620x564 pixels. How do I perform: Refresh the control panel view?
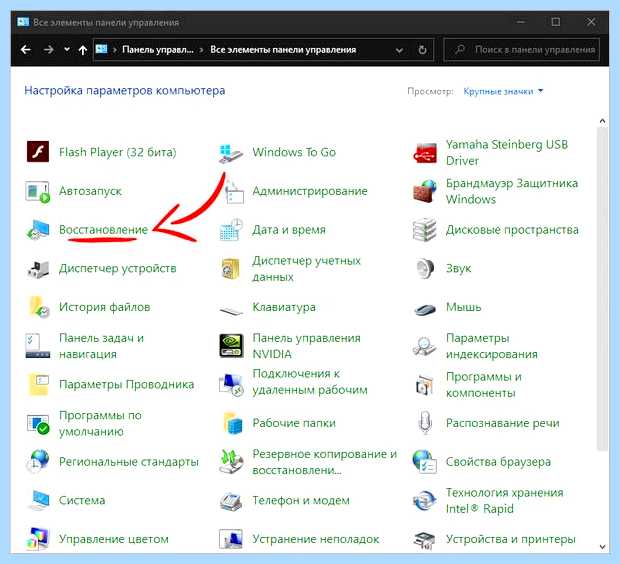(x=422, y=50)
